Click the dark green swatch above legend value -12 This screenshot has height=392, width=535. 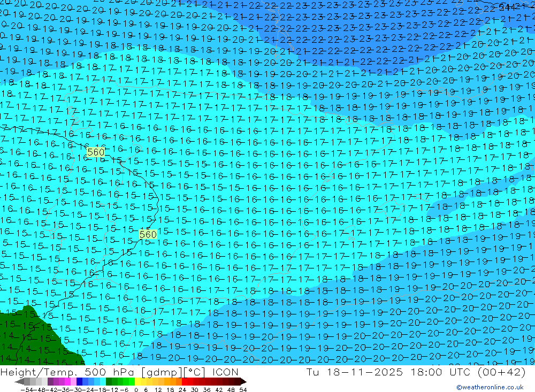click(x=109, y=381)
